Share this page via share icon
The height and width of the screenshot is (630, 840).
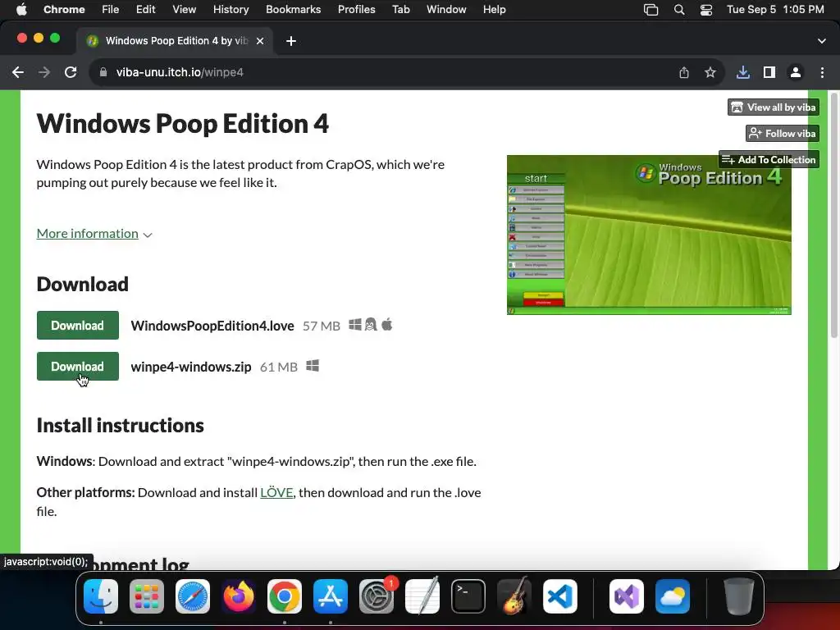point(684,72)
